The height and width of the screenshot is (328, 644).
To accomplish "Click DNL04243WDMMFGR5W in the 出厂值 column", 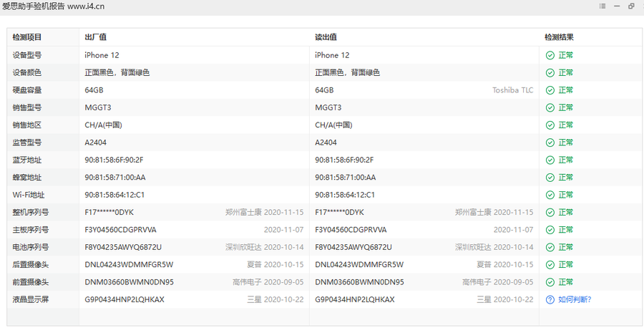I will 129,265.
